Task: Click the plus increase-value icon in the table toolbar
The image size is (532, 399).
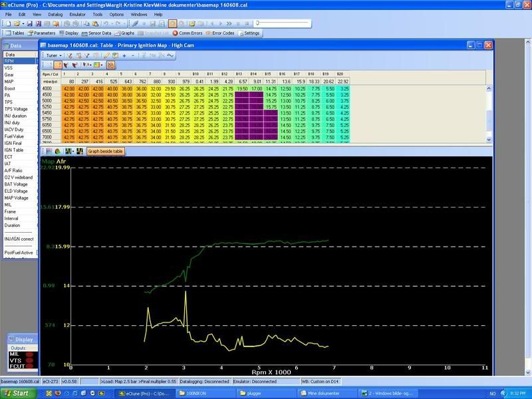Action: click(x=124, y=55)
